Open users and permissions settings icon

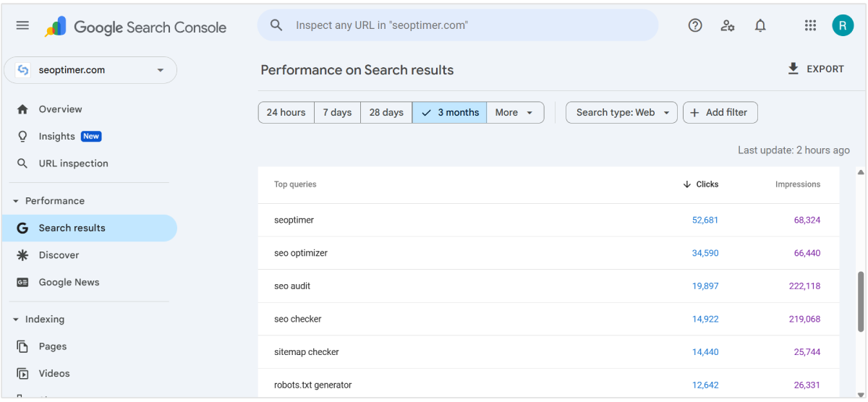[728, 25]
